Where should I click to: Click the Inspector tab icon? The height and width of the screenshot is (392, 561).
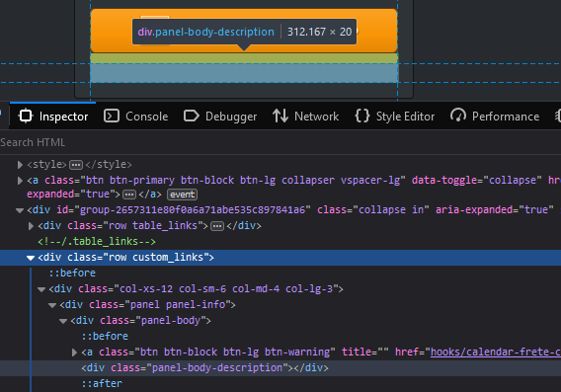coord(26,116)
